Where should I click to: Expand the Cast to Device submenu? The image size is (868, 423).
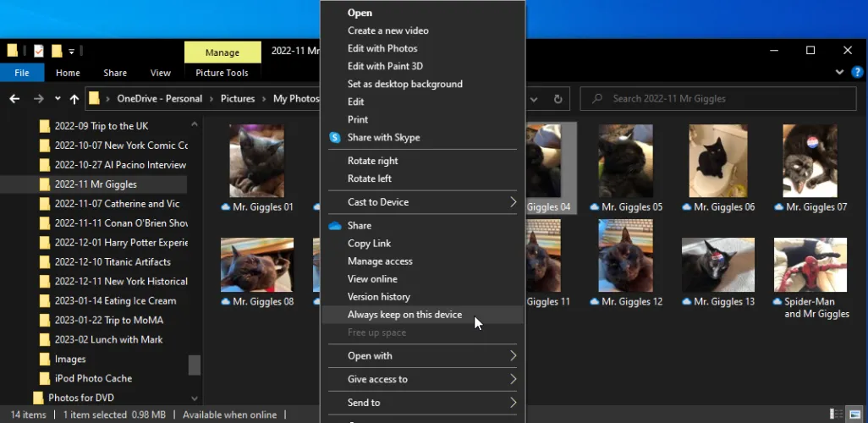coord(423,202)
